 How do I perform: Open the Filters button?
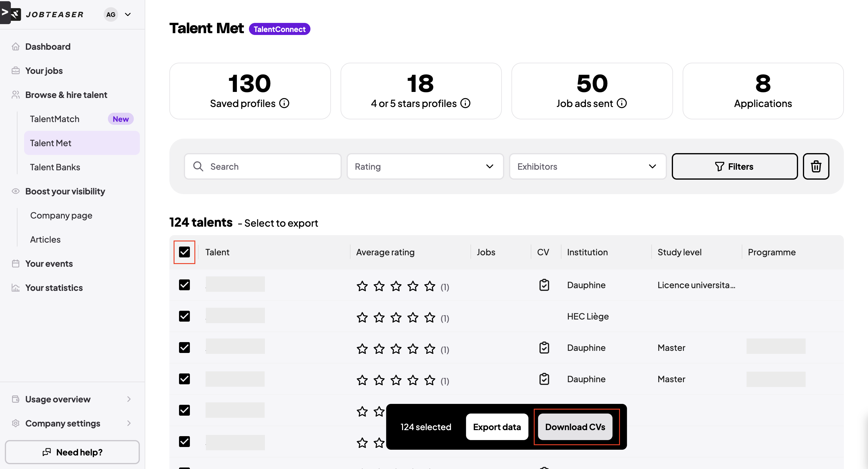734,166
